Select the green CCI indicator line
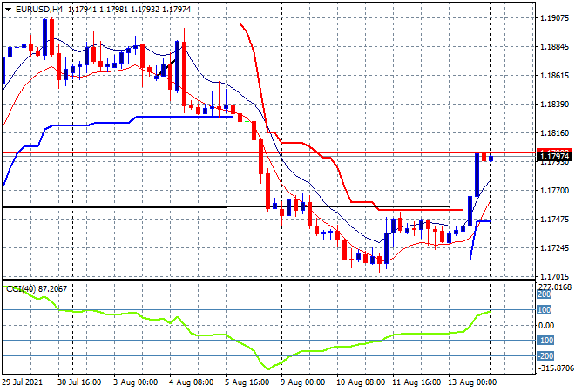The image size is (575, 392). (x=247, y=328)
